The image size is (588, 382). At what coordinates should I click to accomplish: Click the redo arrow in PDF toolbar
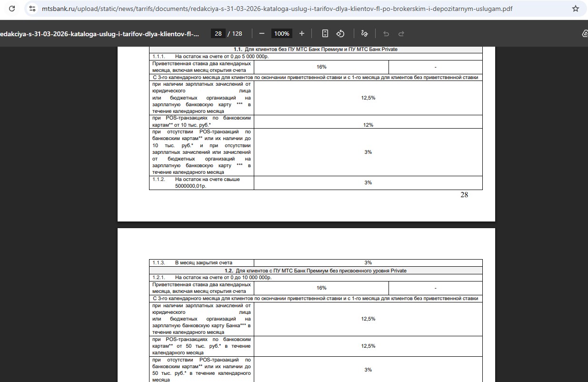pyautogui.click(x=401, y=33)
